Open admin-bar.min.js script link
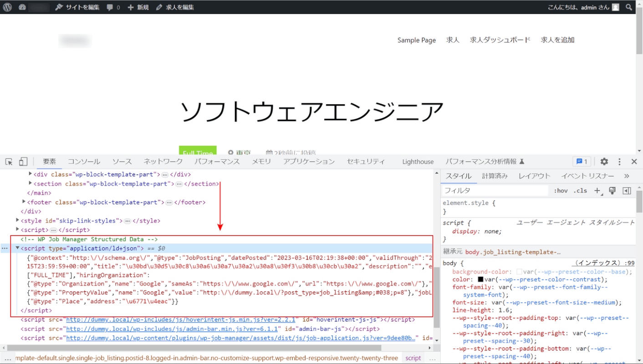The height and width of the screenshot is (364, 643). coord(172,329)
